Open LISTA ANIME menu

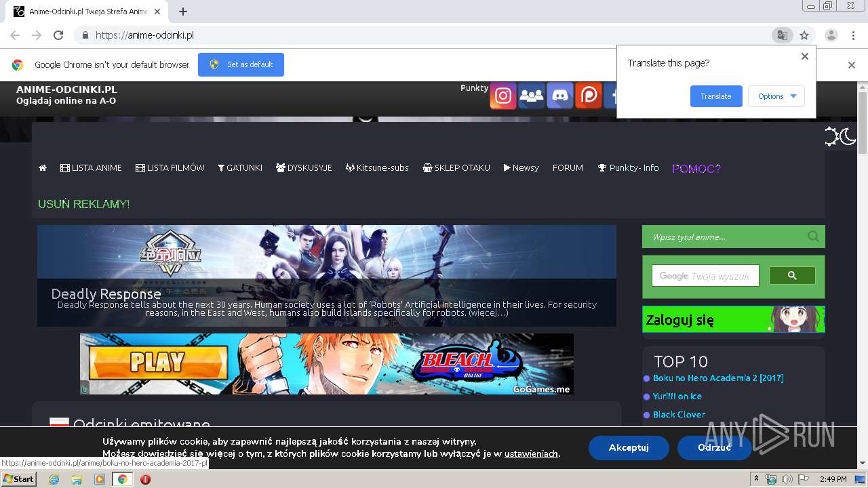pos(91,168)
